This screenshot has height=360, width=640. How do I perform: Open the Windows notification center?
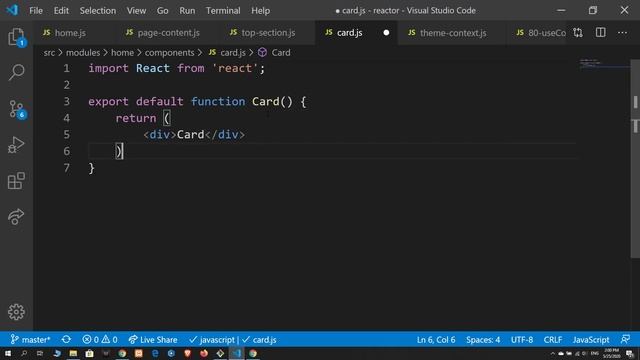coord(630,353)
